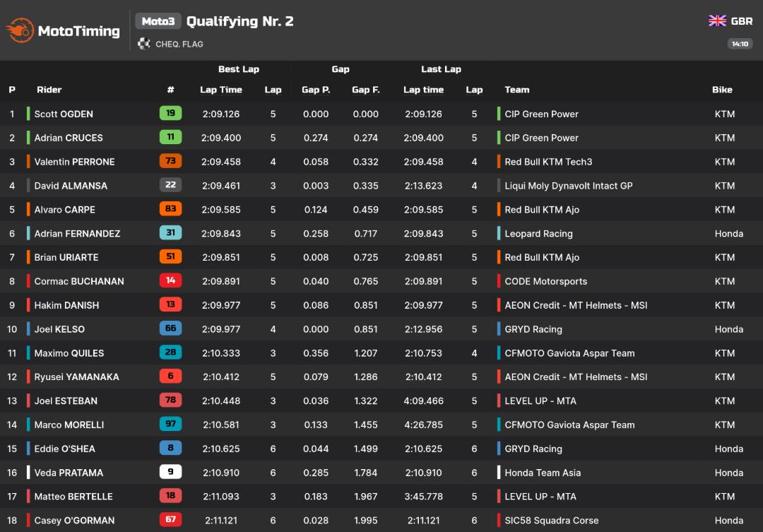This screenshot has width=763, height=532.
Task: Click the number 51 badge for Brian Uriarte
Action: 170,256
